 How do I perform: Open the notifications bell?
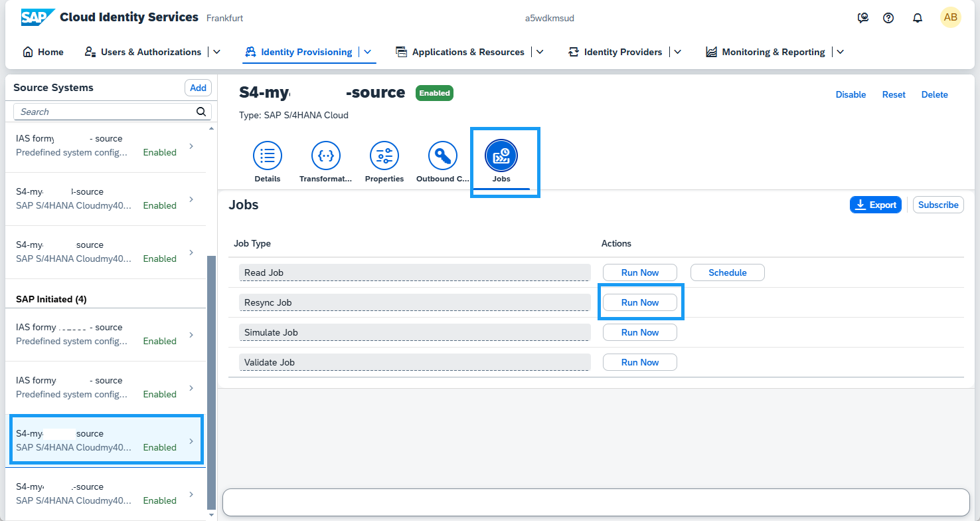pos(918,18)
